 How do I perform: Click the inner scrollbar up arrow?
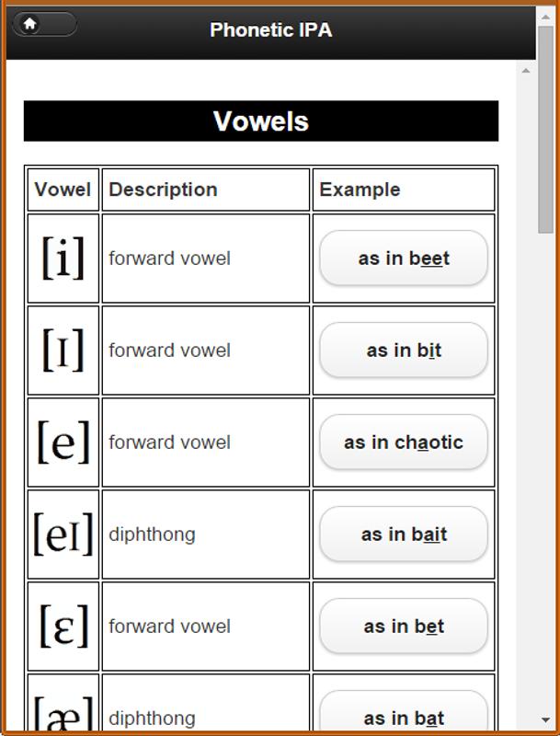[526, 71]
